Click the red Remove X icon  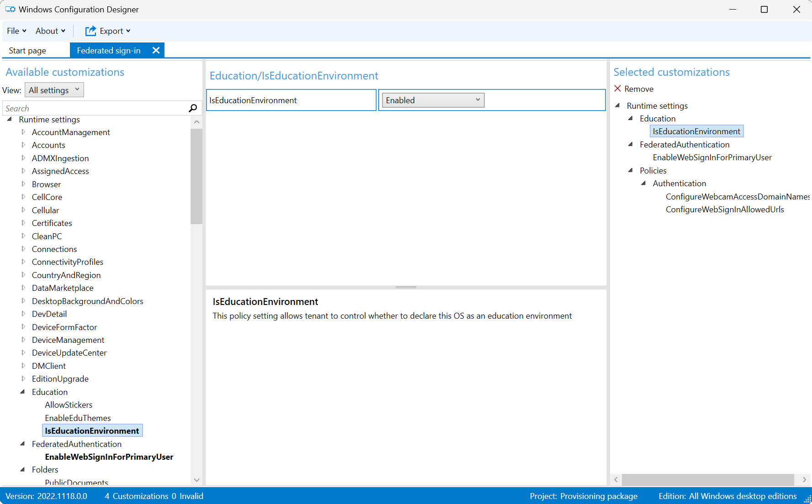(618, 89)
